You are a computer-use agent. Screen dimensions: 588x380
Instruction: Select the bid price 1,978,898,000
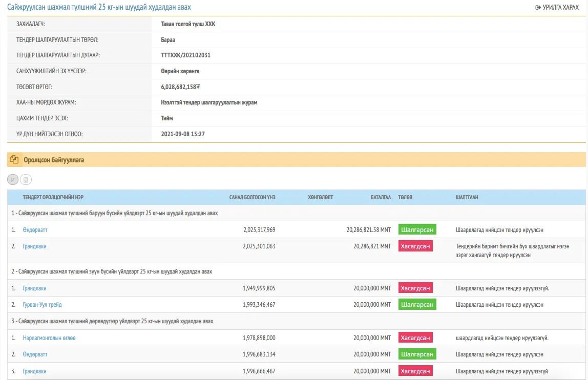[259, 338]
